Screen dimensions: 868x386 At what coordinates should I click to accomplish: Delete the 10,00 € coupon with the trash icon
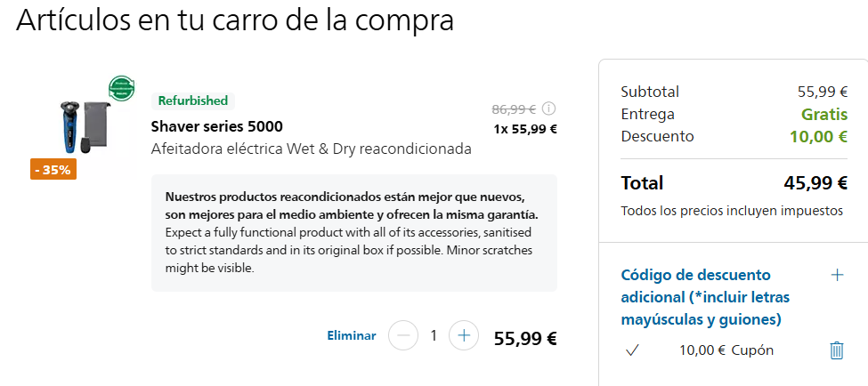pos(837,350)
